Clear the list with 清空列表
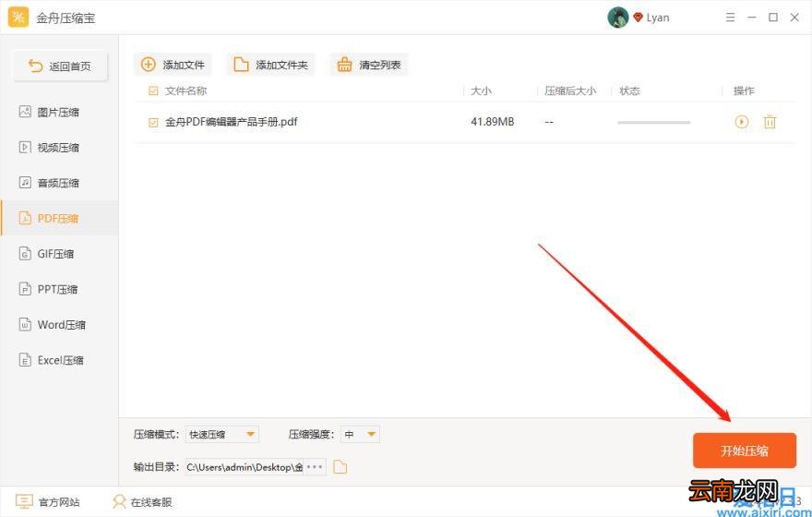The width and height of the screenshot is (812, 517). pos(369,65)
